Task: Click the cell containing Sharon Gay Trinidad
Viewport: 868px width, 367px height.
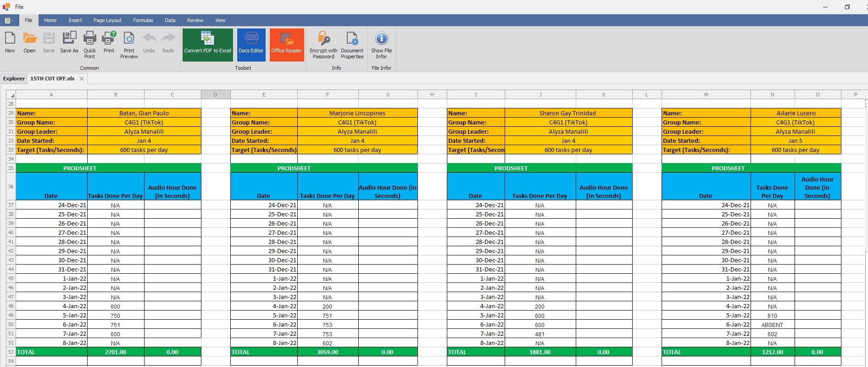Action: [568, 113]
